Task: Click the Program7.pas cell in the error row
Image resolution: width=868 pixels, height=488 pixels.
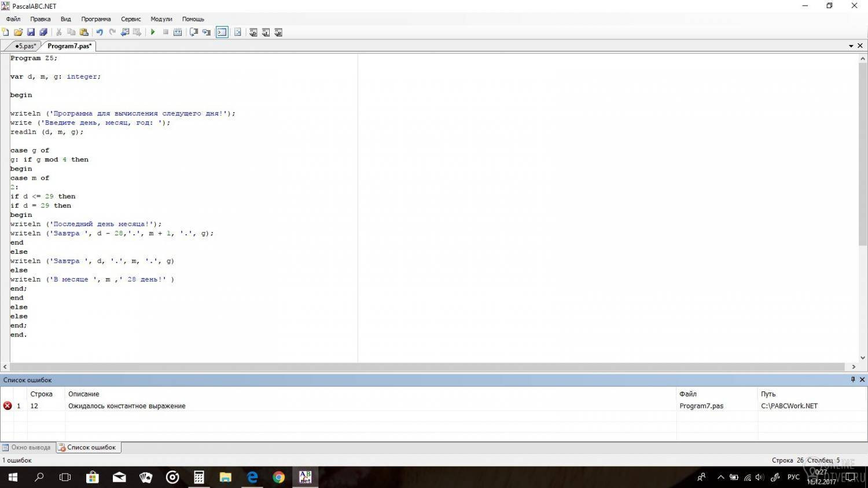Action: point(701,406)
